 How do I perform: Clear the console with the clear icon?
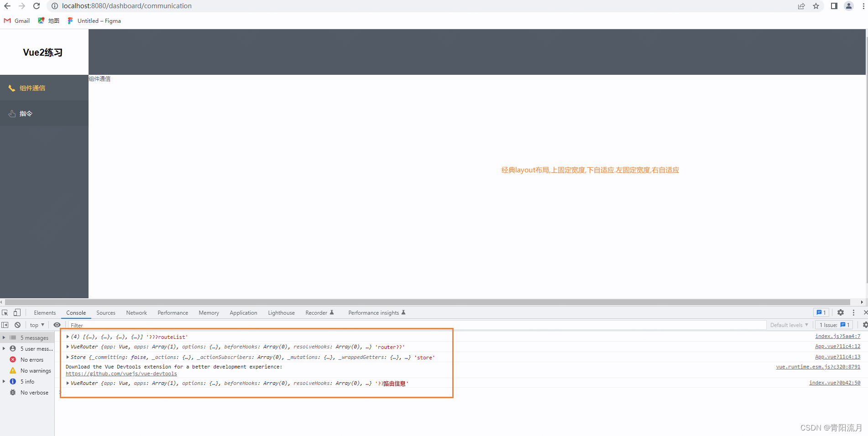17,325
